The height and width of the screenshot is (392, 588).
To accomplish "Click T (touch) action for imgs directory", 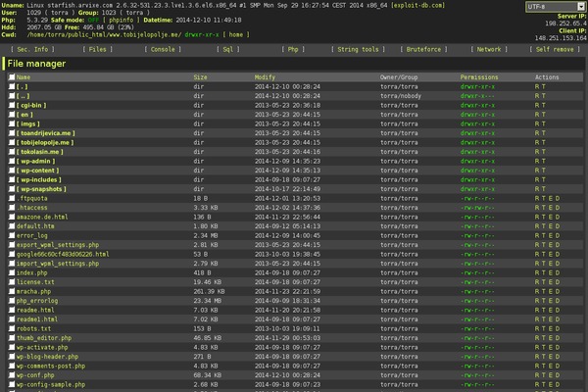I will click(x=544, y=123).
